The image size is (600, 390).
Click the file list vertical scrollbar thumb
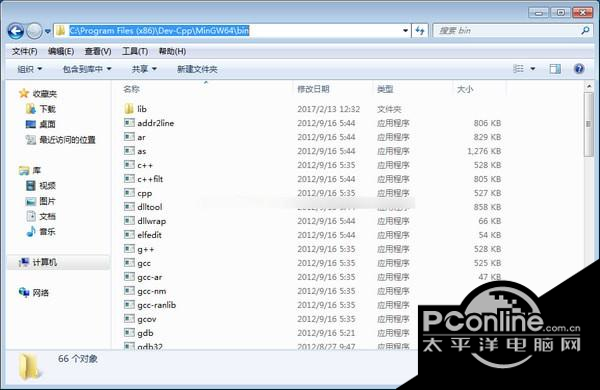click(x=588, y=124)
